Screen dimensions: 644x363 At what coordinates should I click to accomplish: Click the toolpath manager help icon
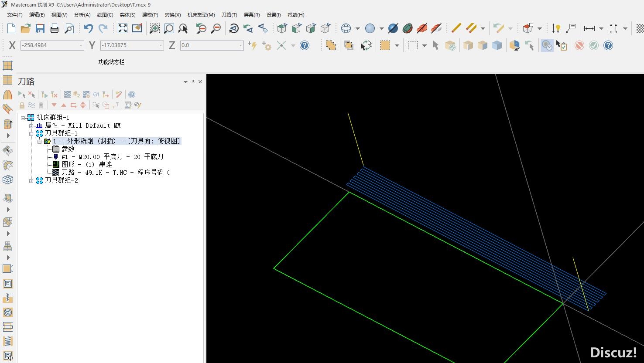coord(132,94)
